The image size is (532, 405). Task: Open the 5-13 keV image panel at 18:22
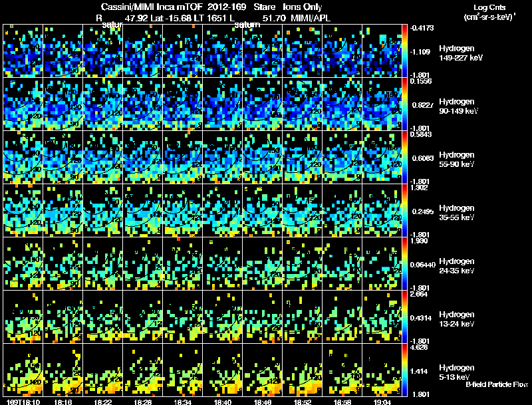103,370
